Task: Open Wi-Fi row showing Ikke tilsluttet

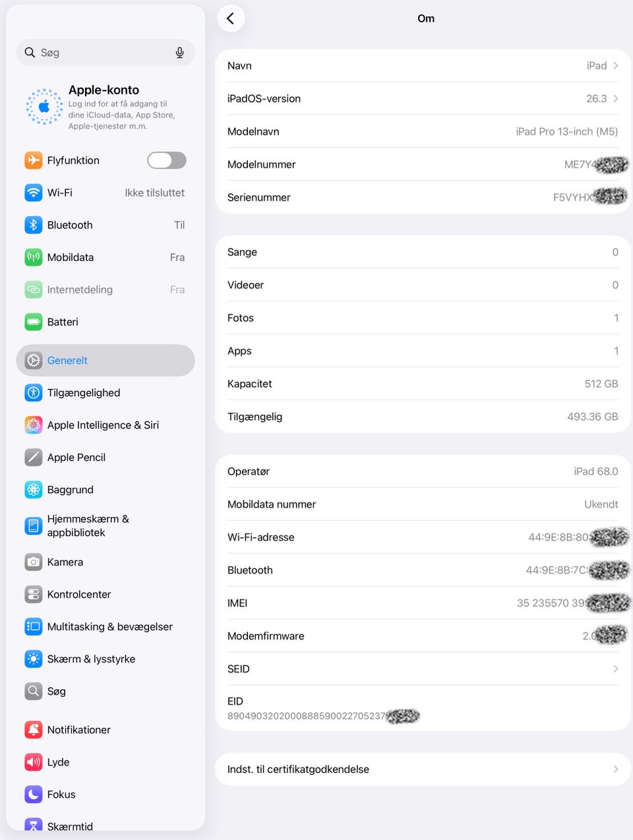Action: point(105,193)
